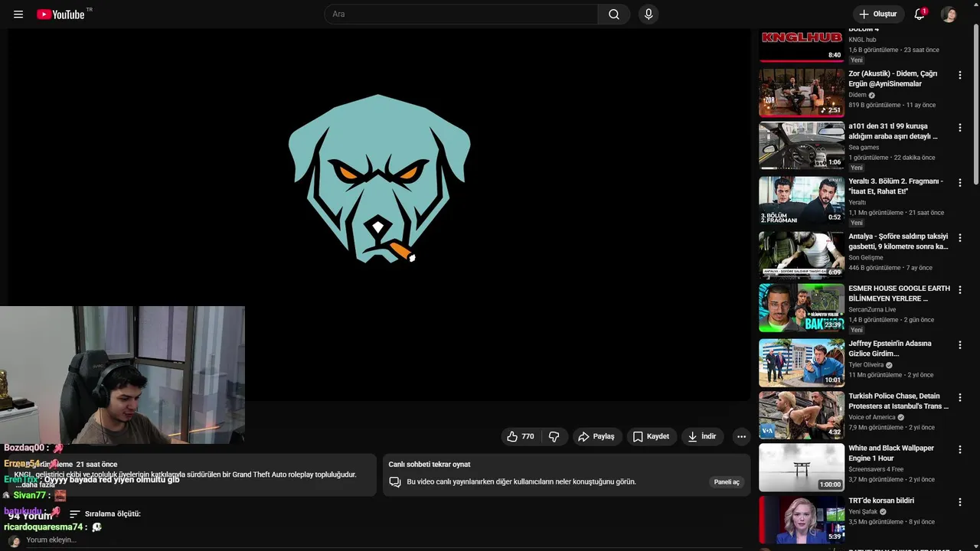Image resolution: width=980 pixels, height=551 pixels.
Task: Click the sort comments icon
Action: click(75, 514)
